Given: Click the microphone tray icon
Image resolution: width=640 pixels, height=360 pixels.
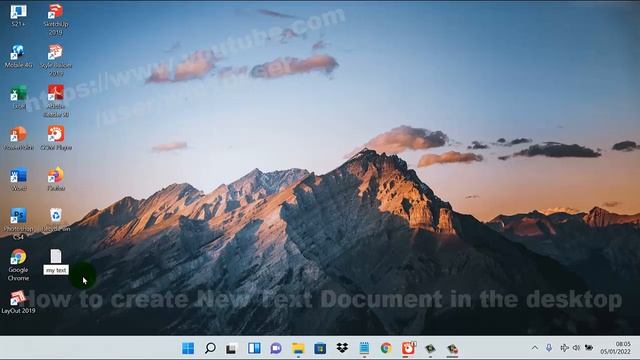Looking at the screenshot, I should point(549,348).
